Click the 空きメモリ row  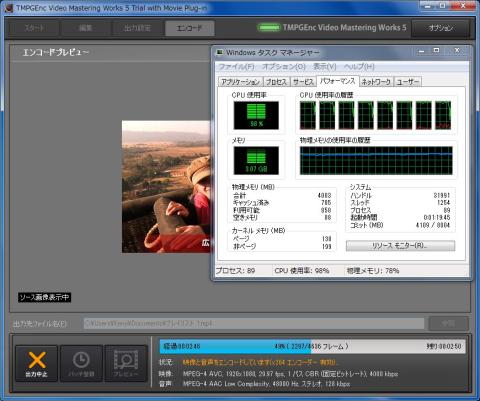[x=282, y=218]
